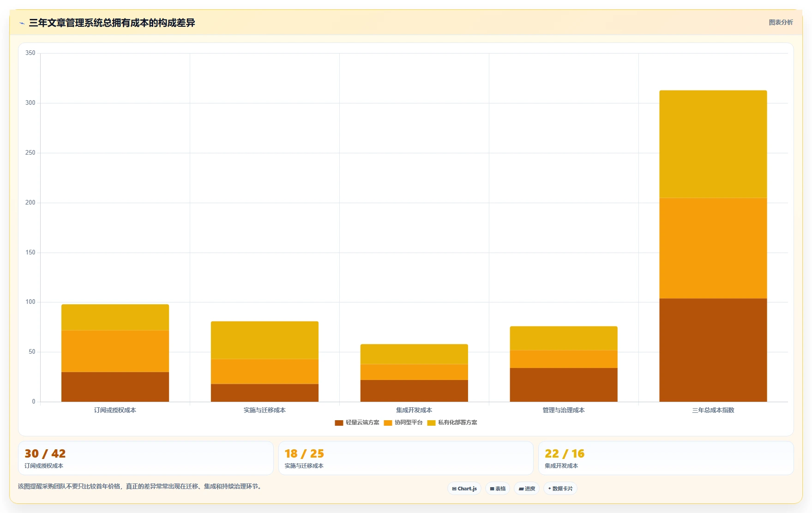Click the 100 y-axis tick label
The image size is (812, 513).
coord(30,302)
